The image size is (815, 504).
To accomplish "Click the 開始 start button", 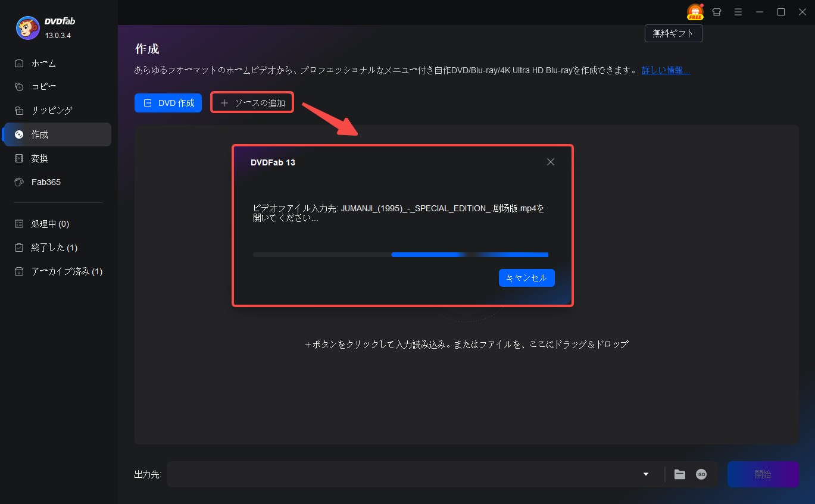I will (763, 474).
